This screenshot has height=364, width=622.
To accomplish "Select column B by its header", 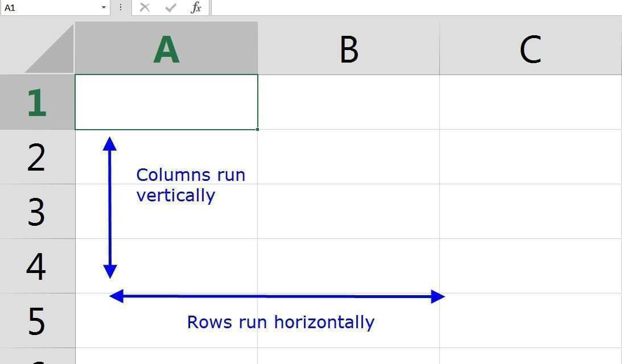I will 348,49.
